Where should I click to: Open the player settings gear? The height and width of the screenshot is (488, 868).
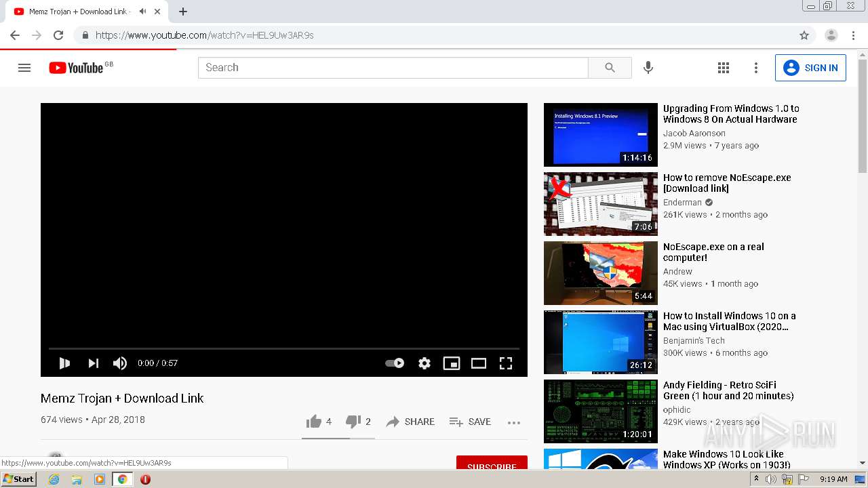(x=425, y=363)
